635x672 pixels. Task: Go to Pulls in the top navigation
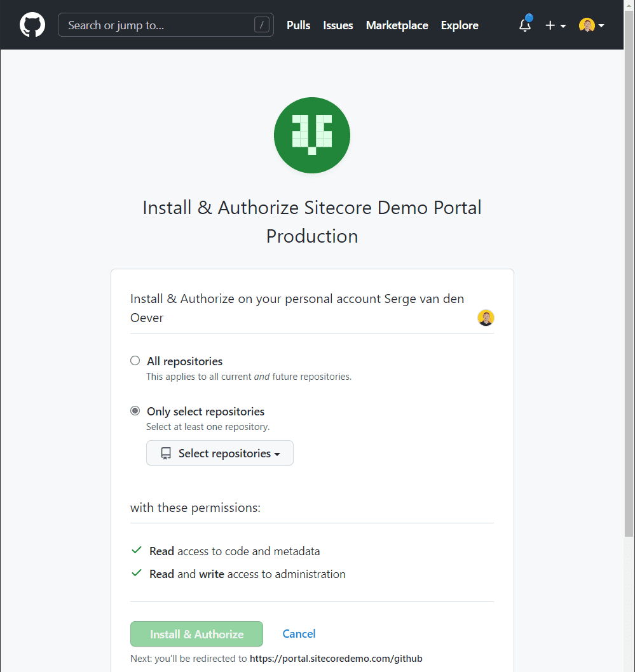coord(298,25)
